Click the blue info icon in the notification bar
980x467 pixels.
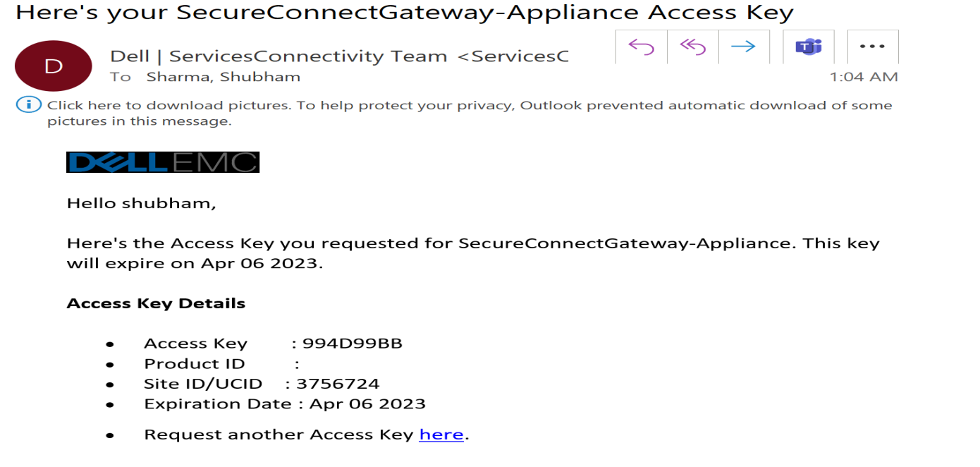click(x=29, y=105)
